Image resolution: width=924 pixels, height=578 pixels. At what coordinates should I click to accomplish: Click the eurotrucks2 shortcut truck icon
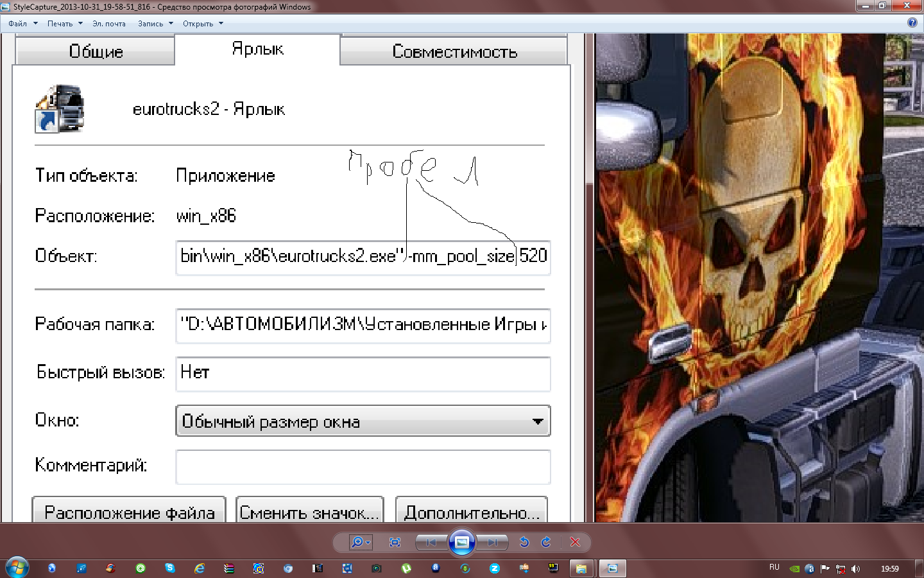(x=59, y=109)
